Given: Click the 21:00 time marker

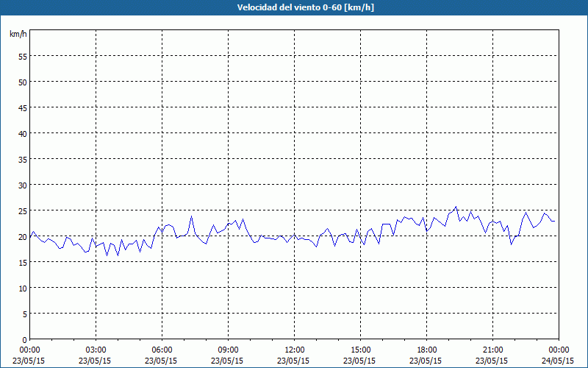Looking at the screenshot, I should pos(492,350).
